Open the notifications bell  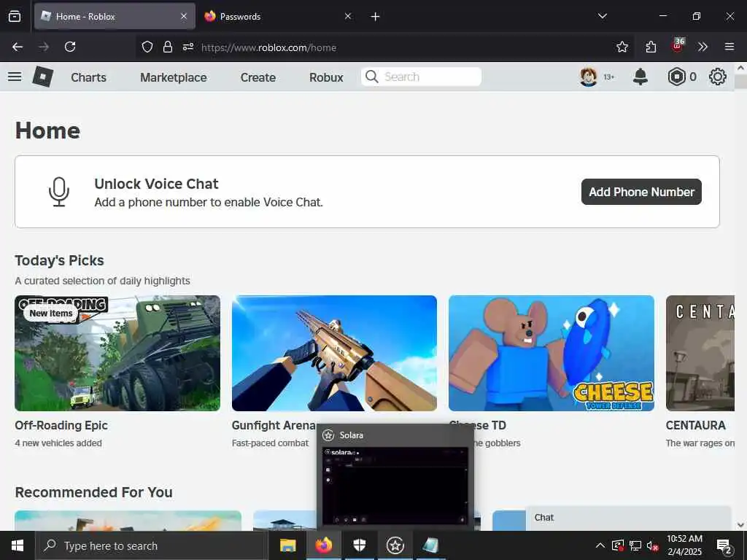[640, 77]
